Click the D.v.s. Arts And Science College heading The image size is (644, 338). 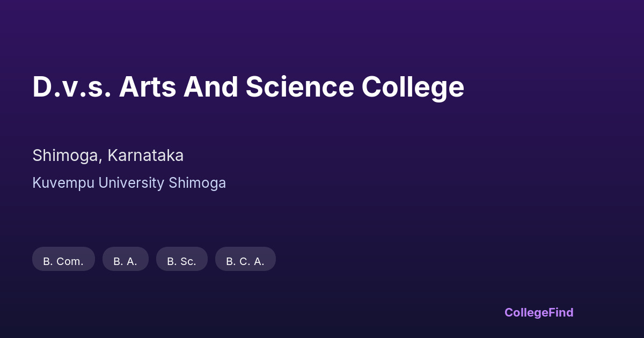[248, 87]
